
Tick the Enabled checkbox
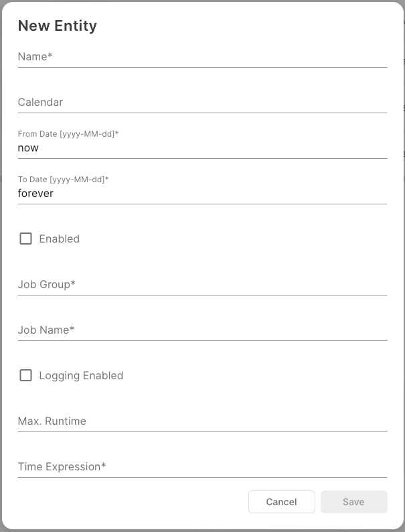click(x=25, y=239)
